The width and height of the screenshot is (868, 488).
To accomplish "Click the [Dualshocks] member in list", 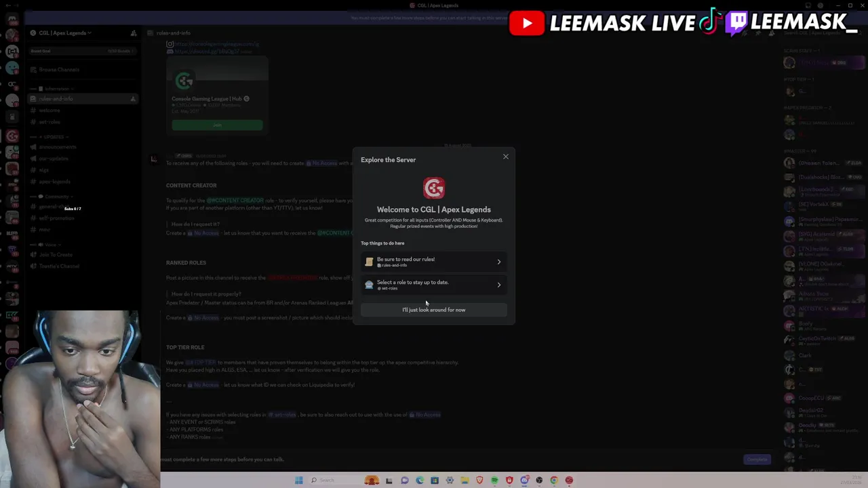I will point(823,178).
